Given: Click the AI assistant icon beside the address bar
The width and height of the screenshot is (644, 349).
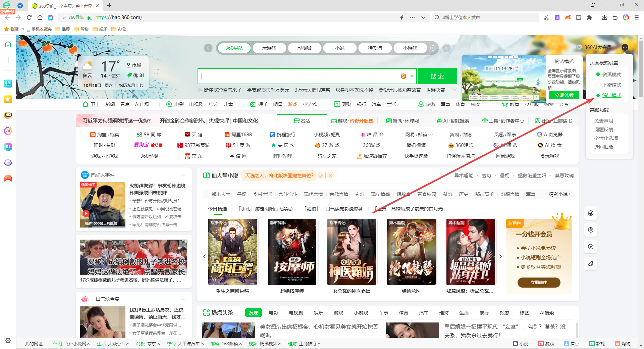Looking at the screenshot, I should click(50, 17).
